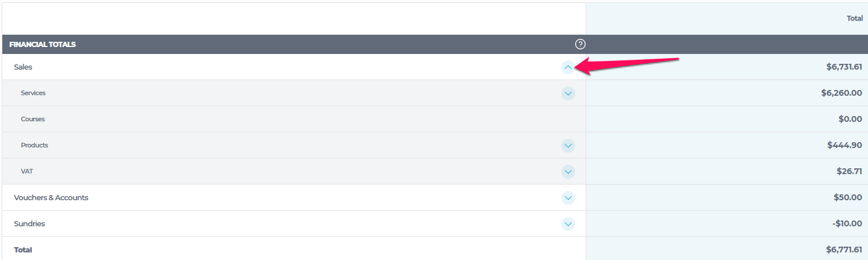Click the Sales total $6,731.61
The image size is (868, 260).
(x=844, y=67)
